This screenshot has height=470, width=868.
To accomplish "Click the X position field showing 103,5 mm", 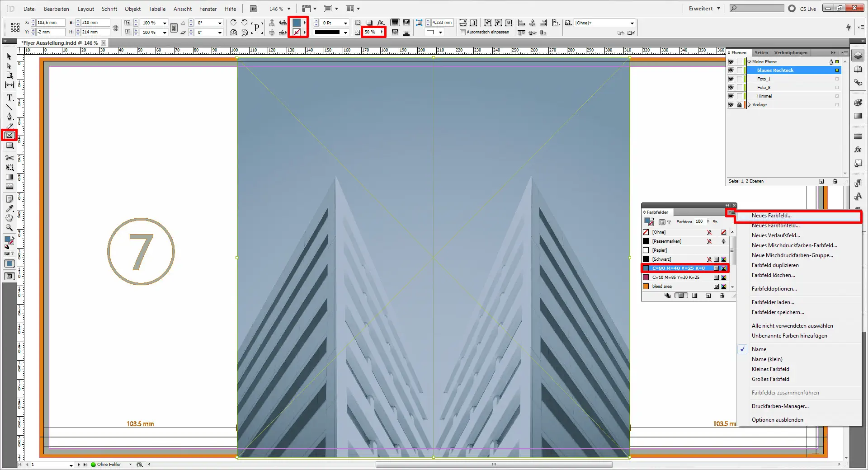I will 50,23.
